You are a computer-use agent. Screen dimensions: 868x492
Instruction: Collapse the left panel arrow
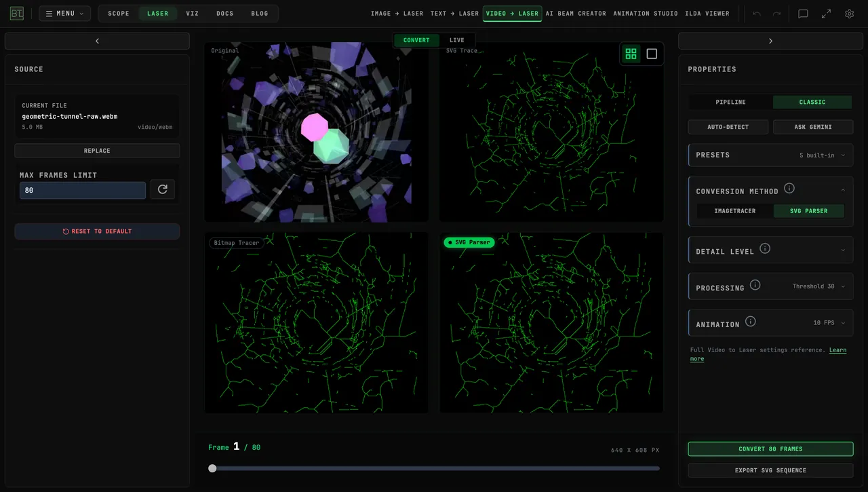pos(97,41)
